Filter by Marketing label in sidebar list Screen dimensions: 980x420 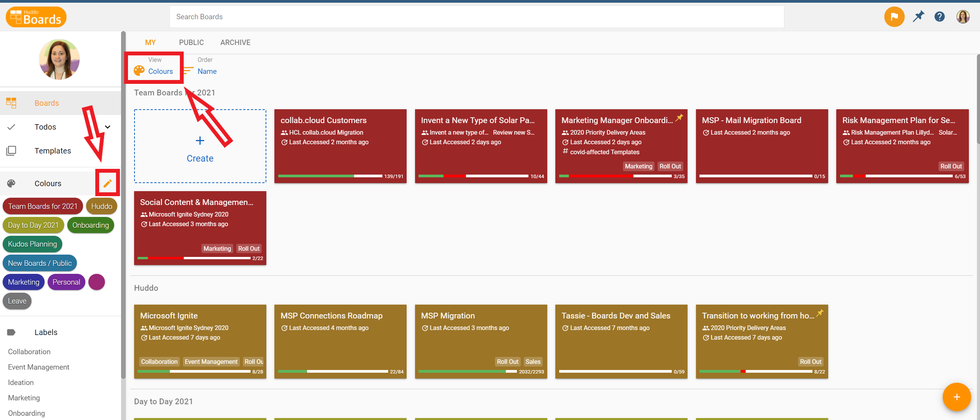click(24, 398)
